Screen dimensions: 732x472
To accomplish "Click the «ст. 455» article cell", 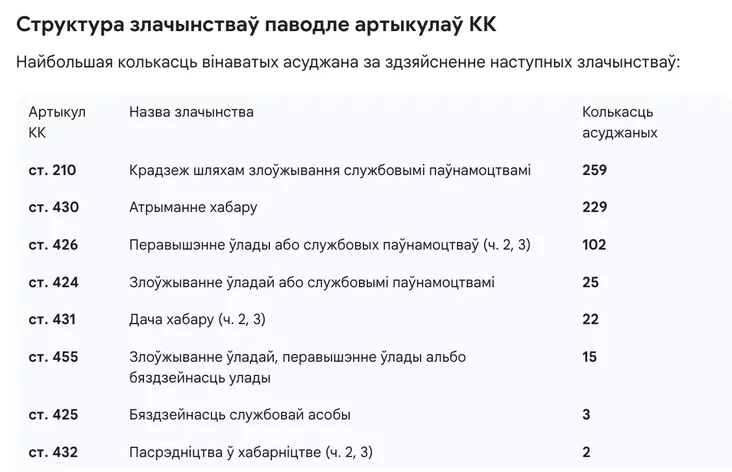I will [x=53, y=357].
